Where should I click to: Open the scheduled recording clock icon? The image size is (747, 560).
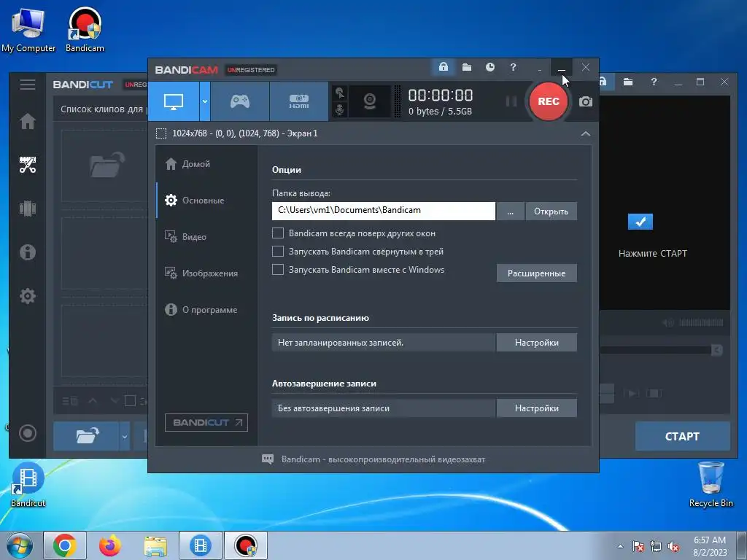[489, 67]
